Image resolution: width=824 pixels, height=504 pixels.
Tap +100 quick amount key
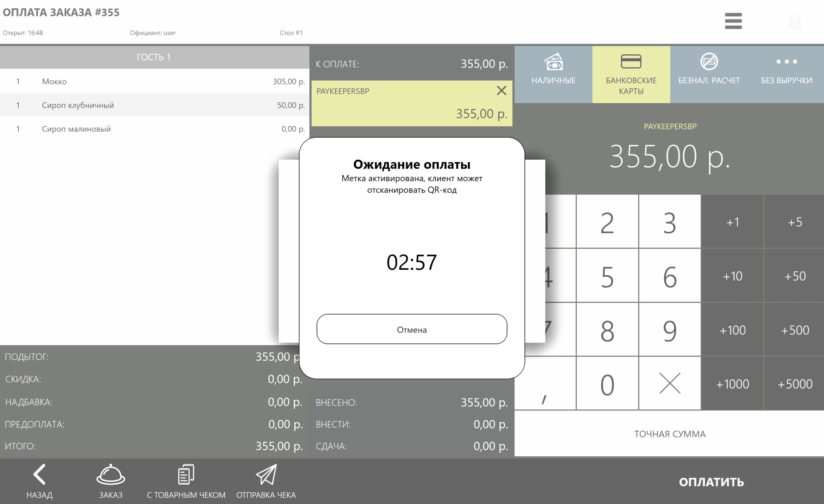[x=732, y=330]
